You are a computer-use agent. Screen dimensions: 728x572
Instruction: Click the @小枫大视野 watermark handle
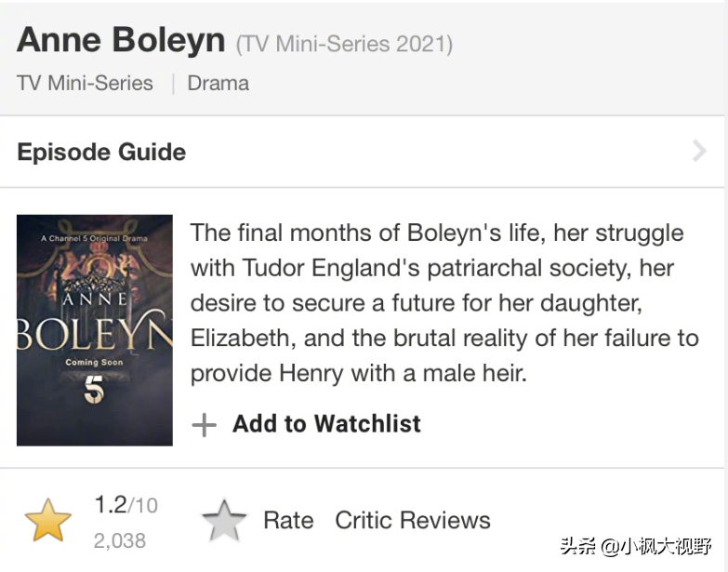coord(656,547)
